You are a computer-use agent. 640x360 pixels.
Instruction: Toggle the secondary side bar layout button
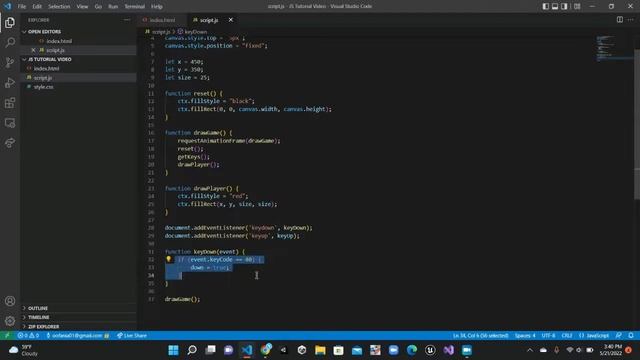564,6
